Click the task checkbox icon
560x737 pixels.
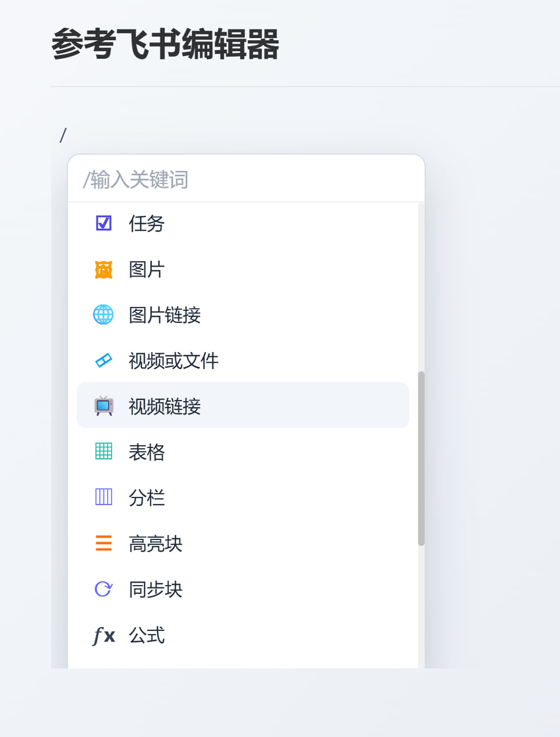(104, 223)
